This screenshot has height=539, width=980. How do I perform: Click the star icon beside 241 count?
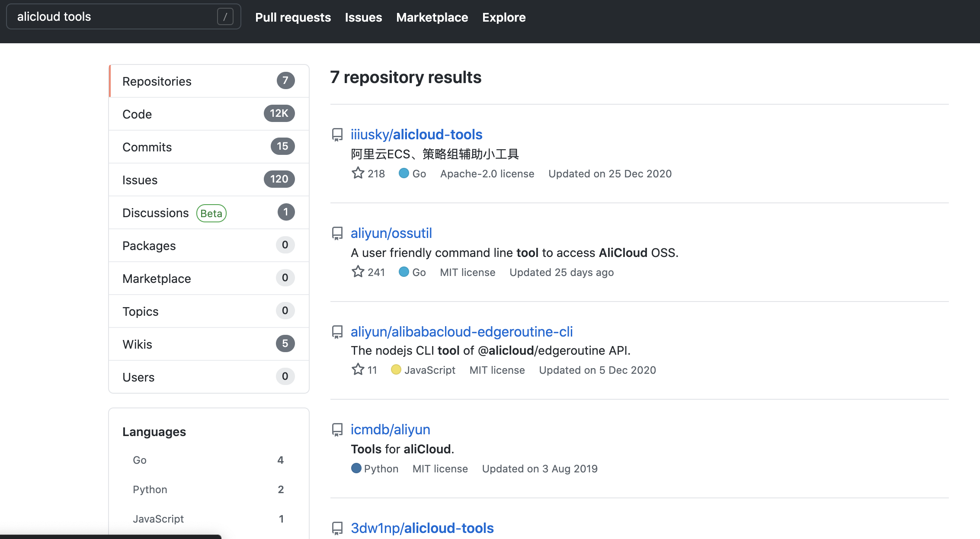358,272
